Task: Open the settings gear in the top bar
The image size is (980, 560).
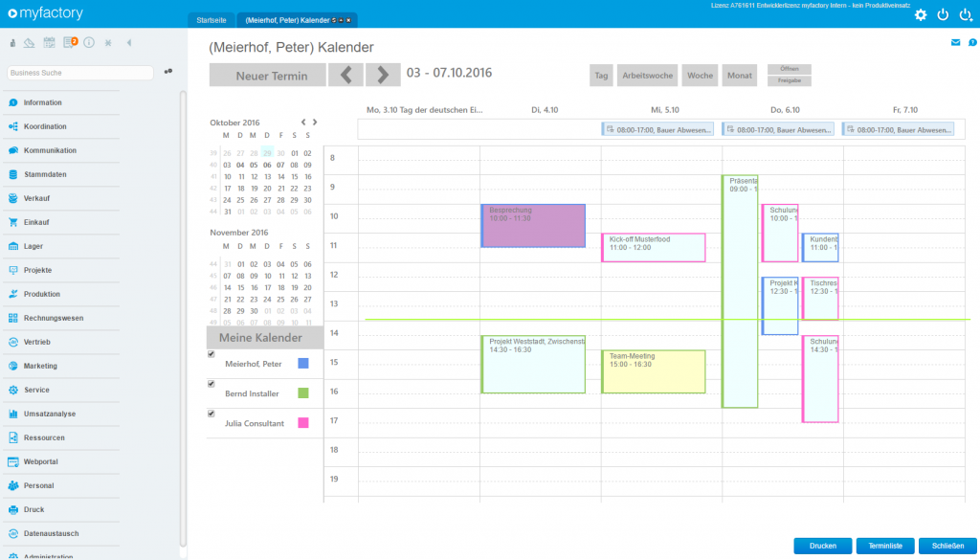Action: (x=921, y=14)
